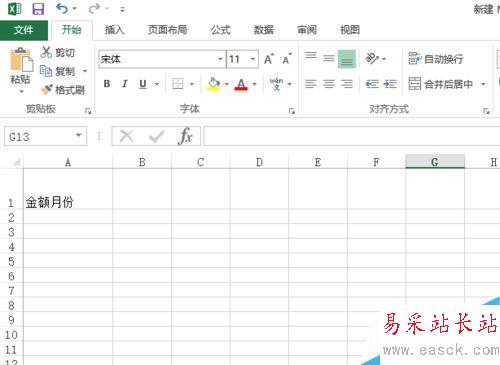Click inside the formula bar input
Viewport: 500px width, 365px height.
pos(352,136)
